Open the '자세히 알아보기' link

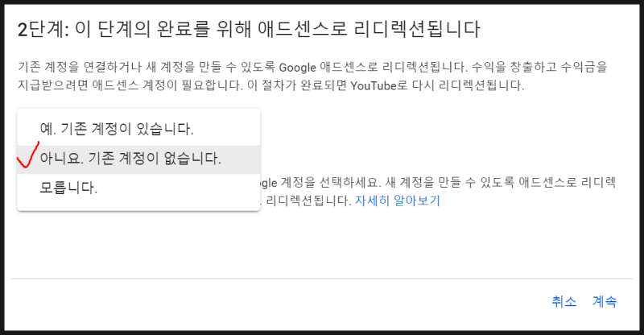point(397,201)
